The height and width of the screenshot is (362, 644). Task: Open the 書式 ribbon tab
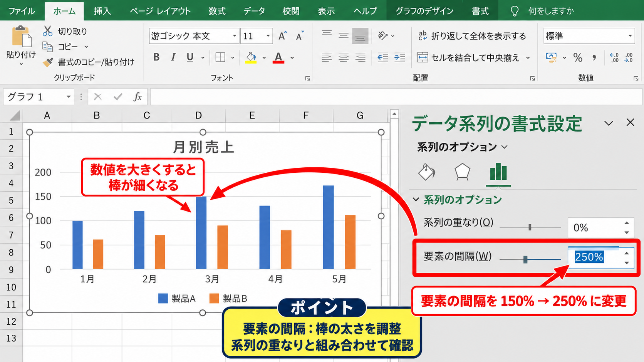[x=480, y=11]
